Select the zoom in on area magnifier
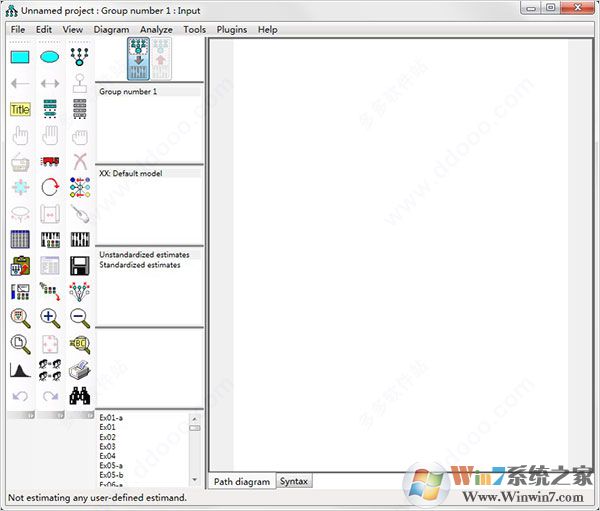 click(20, 318)
